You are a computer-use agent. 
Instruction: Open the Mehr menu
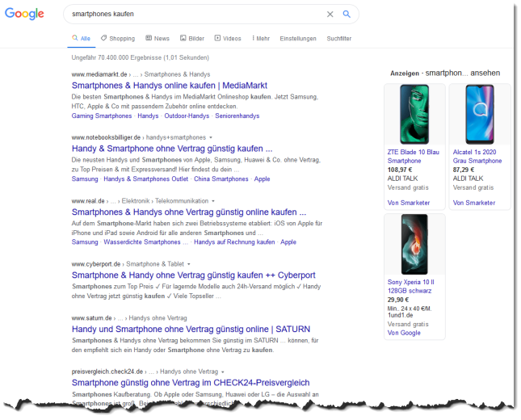[x=261, y=38]
